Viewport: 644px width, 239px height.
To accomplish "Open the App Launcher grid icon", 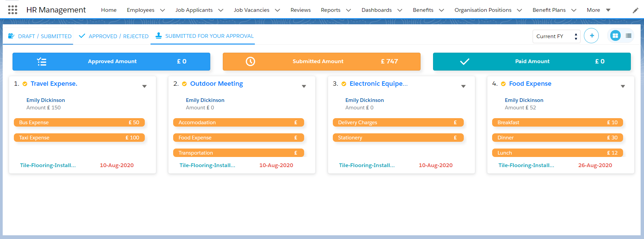I will click(x=12, y=10).
